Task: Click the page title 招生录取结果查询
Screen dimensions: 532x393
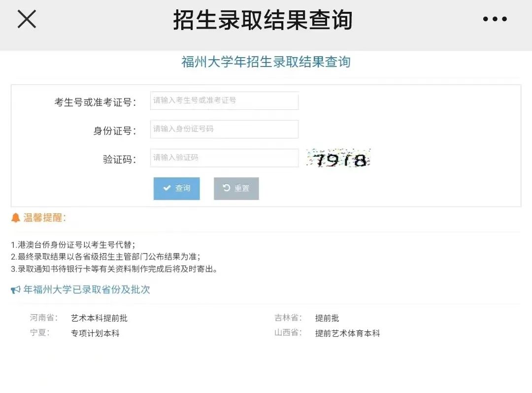Action: click(263, 20)
